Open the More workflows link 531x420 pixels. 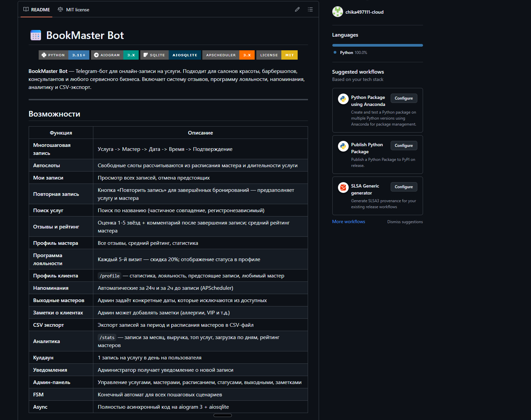349,221
